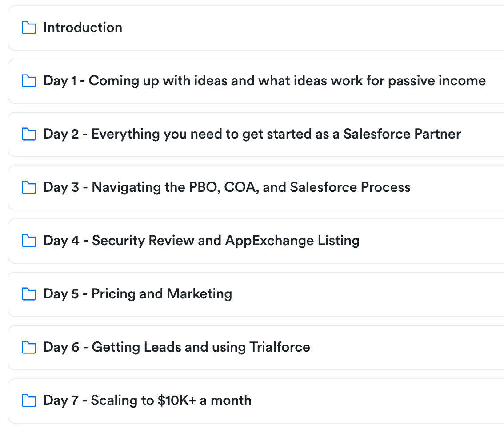This screenshot has height=428, width=504.
Task: Select Day 4 - Security Review and AppExchange Listing
Action: 201,241
